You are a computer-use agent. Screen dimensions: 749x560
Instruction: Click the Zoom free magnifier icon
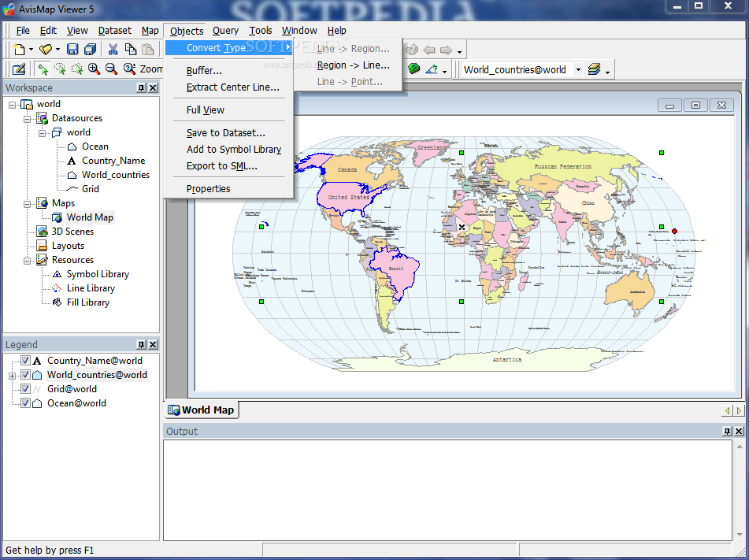(x=129, y=69)
